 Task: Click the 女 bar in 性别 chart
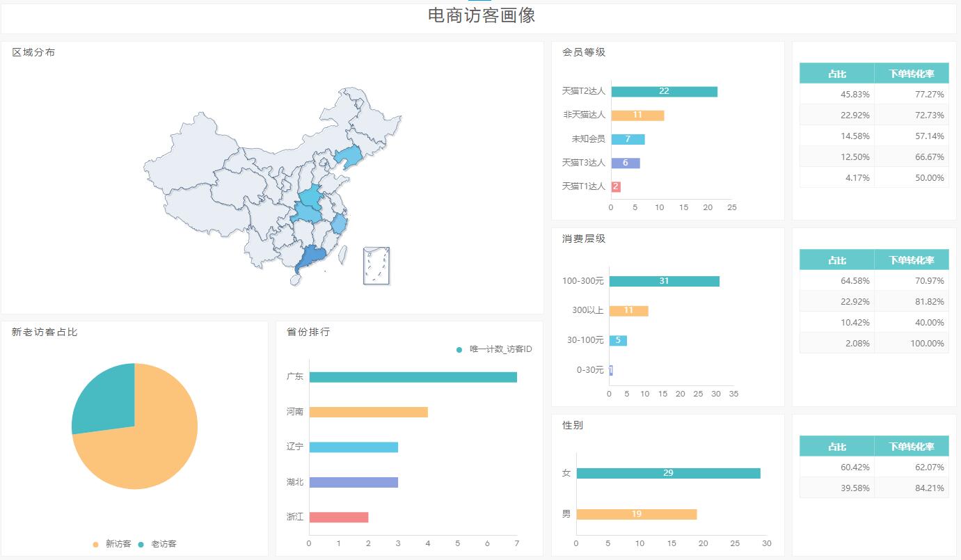668,473
